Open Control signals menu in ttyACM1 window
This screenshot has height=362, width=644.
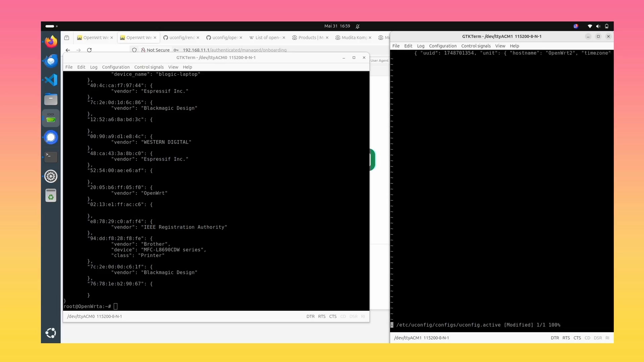pyautogui.click(x=476, y=46)
